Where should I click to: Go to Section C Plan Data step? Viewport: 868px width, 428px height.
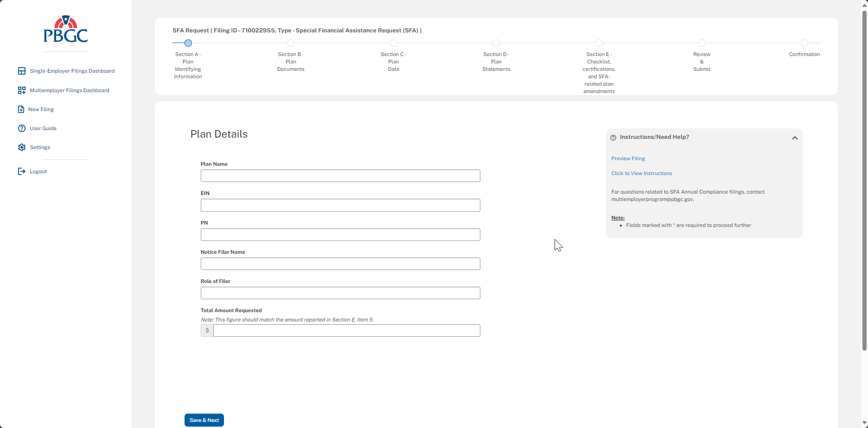(393, 43)
